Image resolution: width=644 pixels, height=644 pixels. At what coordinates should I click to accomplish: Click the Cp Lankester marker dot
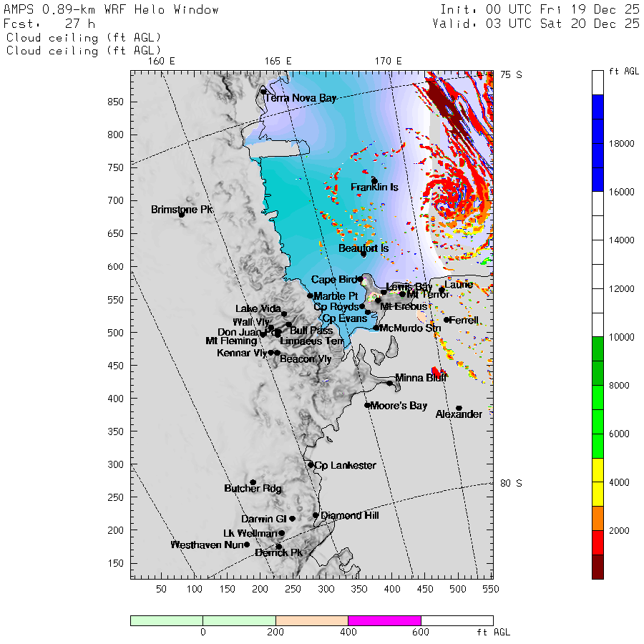pos(311,465)
